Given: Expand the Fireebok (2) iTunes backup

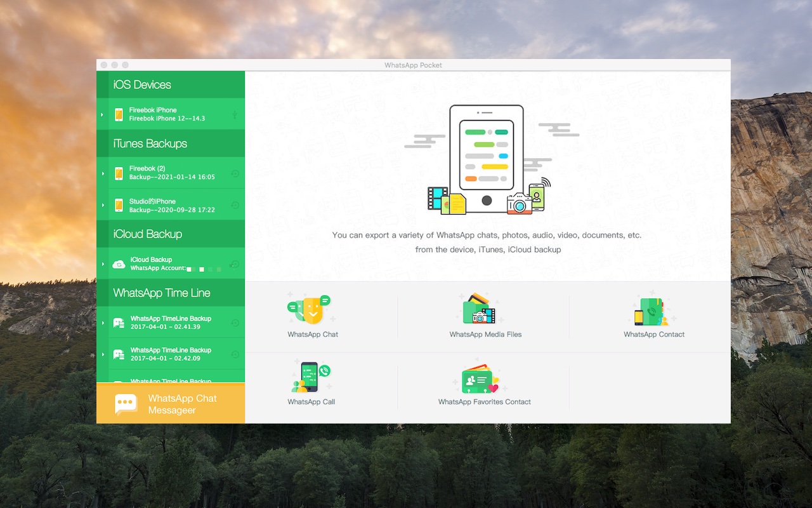Looking at the screenshot, I should click(x=102, y=173).
